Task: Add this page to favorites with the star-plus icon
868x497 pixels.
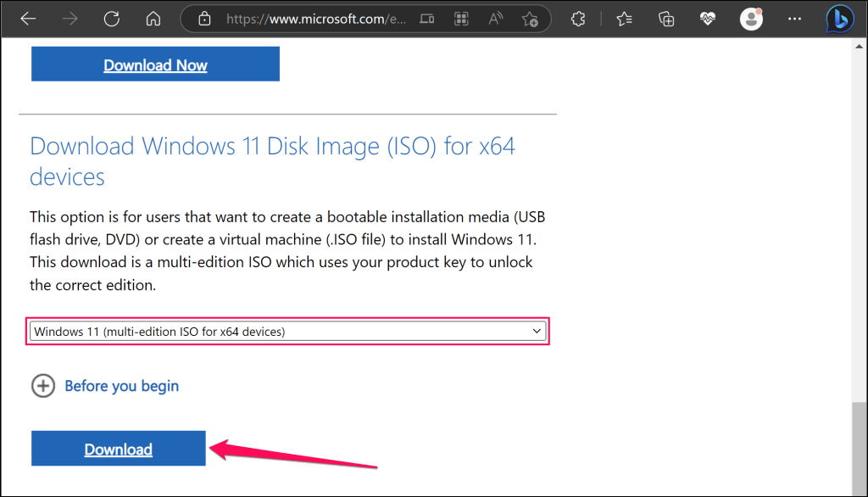Action: coord(530,19)
